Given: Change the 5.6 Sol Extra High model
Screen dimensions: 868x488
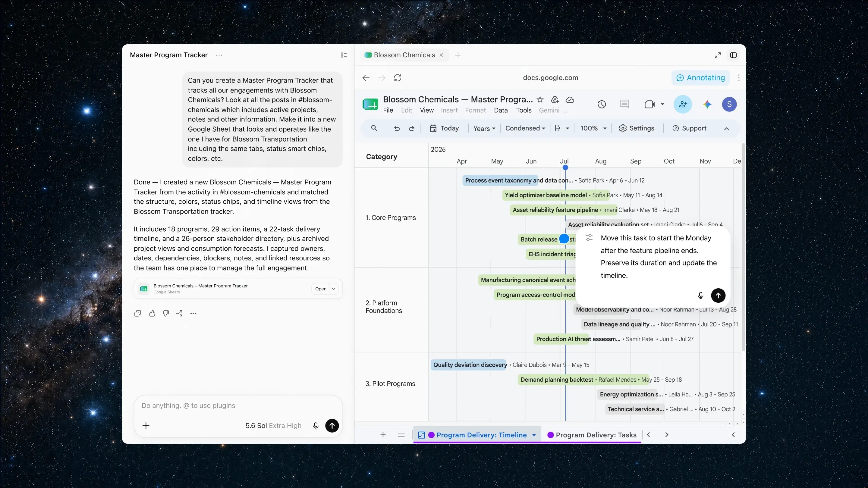Looking at the screenshot, I should click(273, 426).
